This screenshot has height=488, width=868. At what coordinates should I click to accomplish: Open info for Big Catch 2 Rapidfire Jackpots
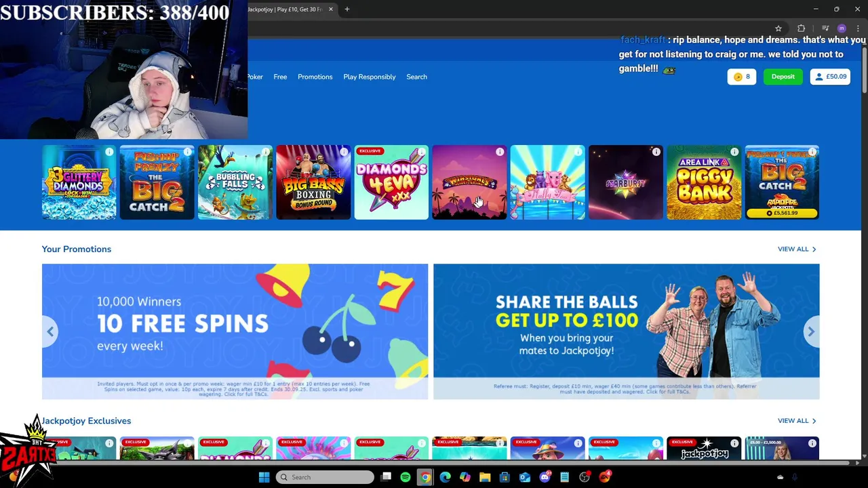click(x=812, y=152)
